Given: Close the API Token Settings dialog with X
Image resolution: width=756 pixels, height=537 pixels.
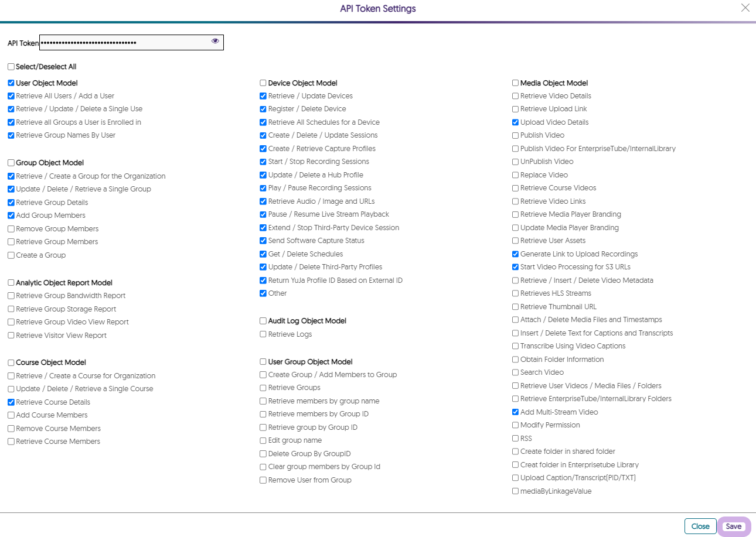Looking at the screenshot, I should point(745,8).
